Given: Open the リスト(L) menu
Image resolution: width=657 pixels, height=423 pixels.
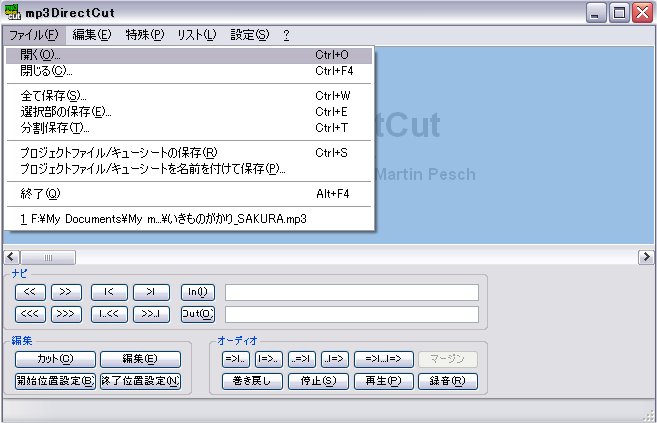Looking at the screenshot, I should coord(197,35).
